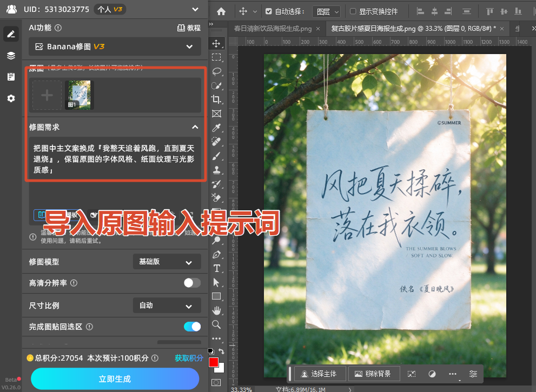This screenshot has height=392, width=536.
Task: Open the Move tool preset dropdown arrow
Action: click(255, 11)
